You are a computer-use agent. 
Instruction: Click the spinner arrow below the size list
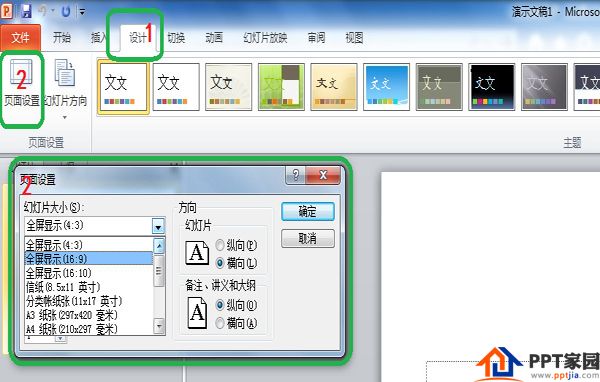click(60, 339)
